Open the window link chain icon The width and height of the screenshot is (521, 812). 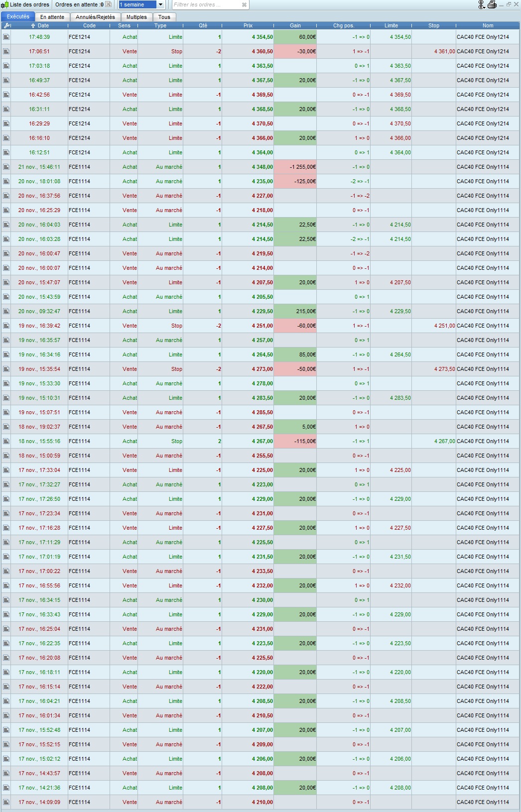[481, 4]
